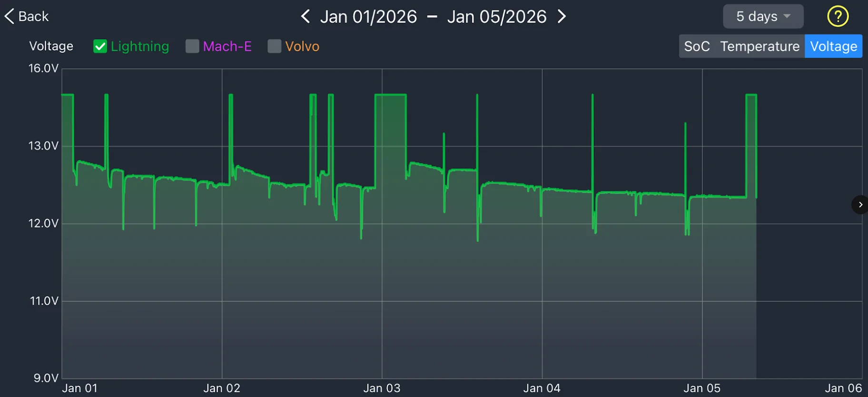This screenshot has height=397, width=868.
Task: Click the Jan 01/2026 start date
Action: click(368, 17)
